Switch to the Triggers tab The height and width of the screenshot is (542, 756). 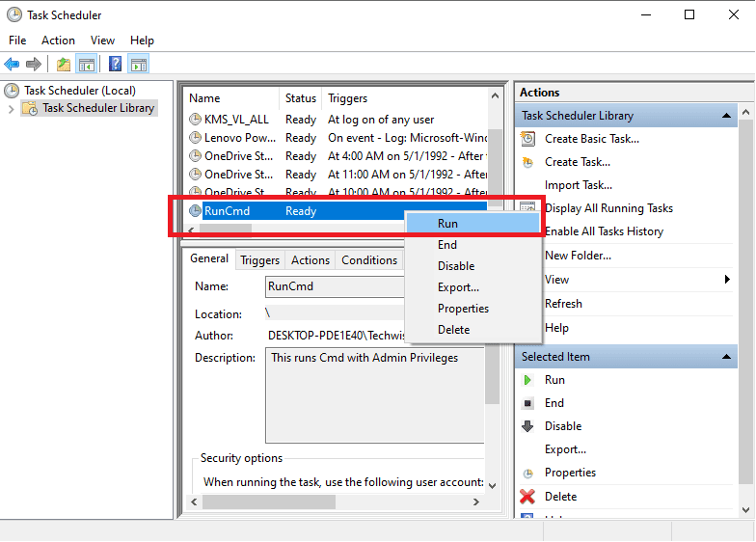tap(259, 260)
